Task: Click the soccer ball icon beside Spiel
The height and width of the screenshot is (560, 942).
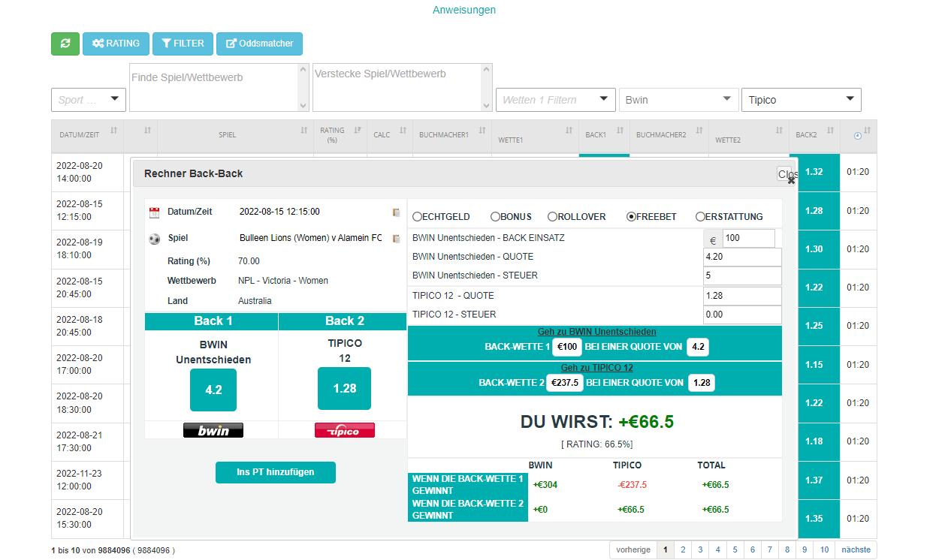Action: [x=155, y=239]
